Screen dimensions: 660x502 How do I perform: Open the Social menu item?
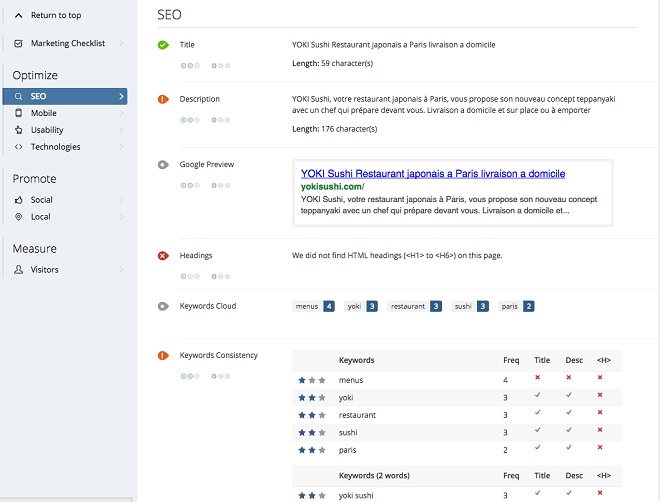(65, 200)
